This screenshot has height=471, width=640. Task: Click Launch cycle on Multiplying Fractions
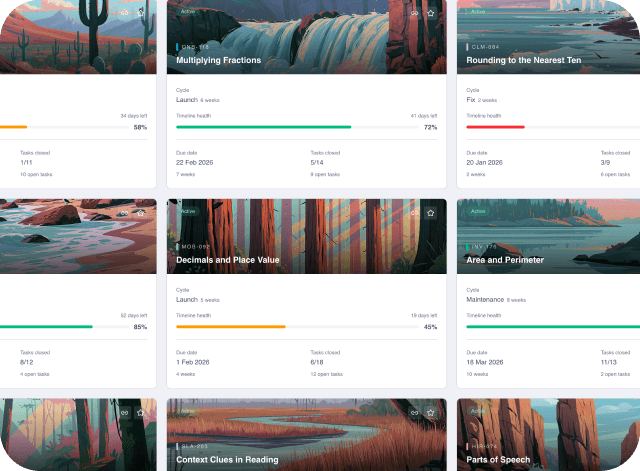point(187,100)
